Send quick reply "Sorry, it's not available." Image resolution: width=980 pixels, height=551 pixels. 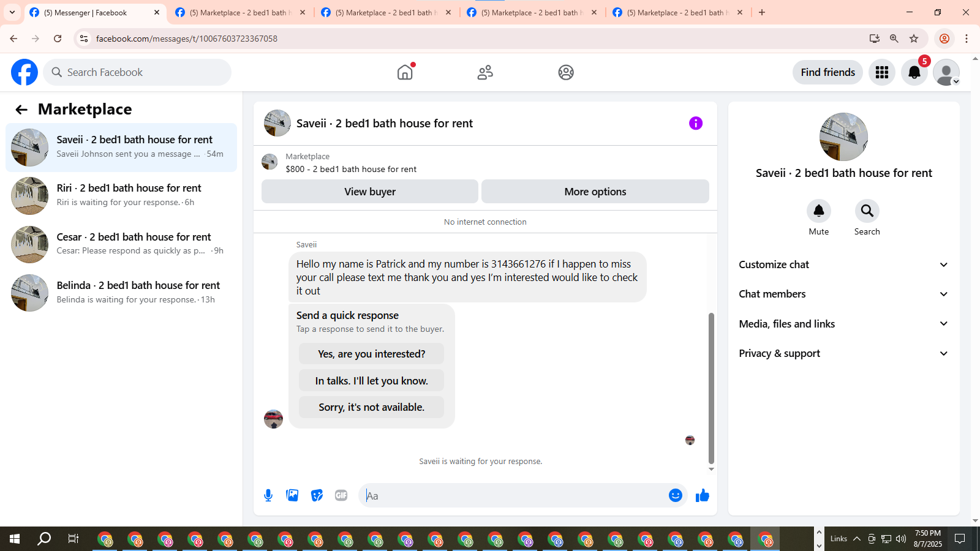click(x=371, y=407)
